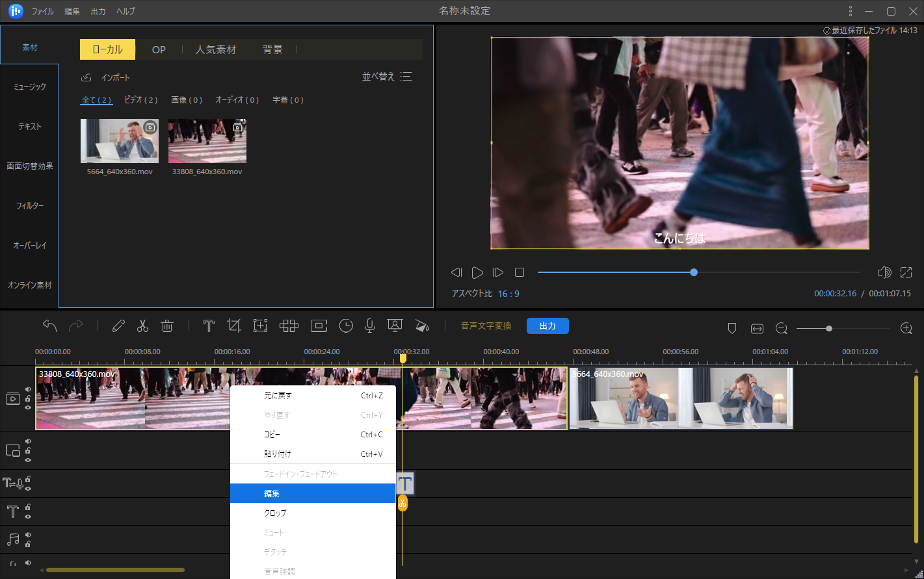Click the blue 出力 export button
Screen dimensions: 924x579
click(x=548, y=326)
